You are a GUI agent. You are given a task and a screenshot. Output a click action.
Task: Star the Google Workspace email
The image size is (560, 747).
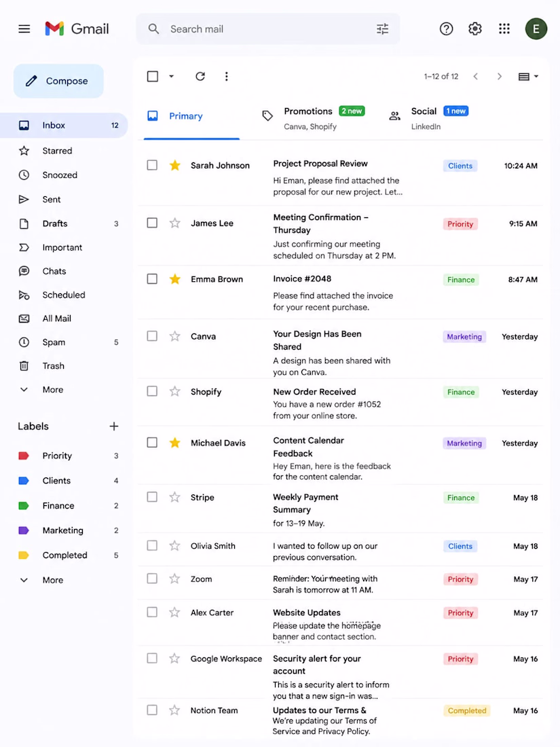tap(174, 659)
